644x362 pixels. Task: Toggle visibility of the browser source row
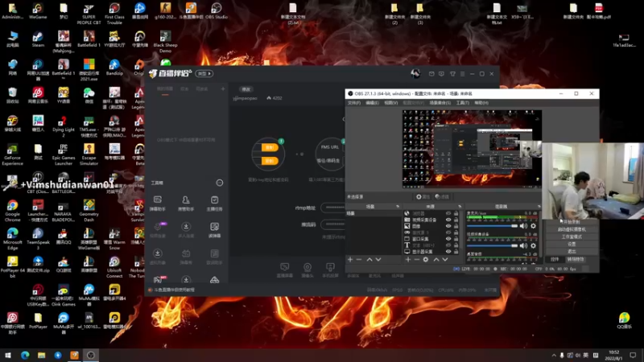448,213
